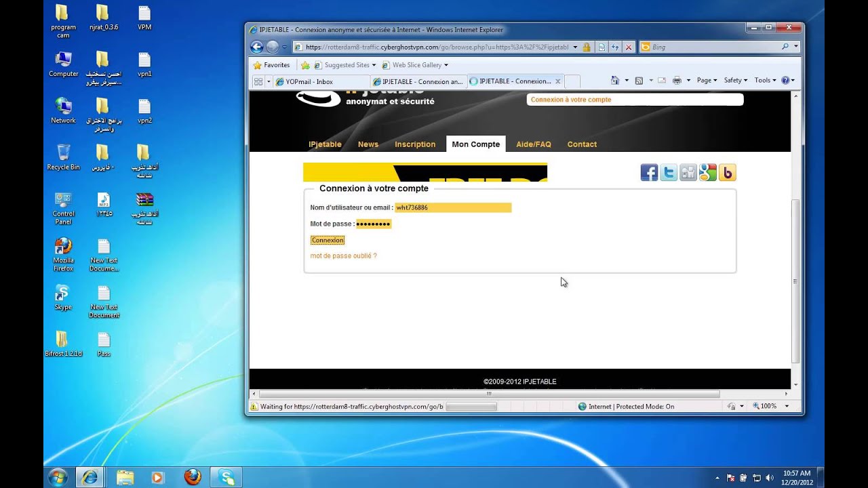Click the Print icon
The height and width of the screenshot is (488, 868).
pyautogui.click(x=677, y=80)
